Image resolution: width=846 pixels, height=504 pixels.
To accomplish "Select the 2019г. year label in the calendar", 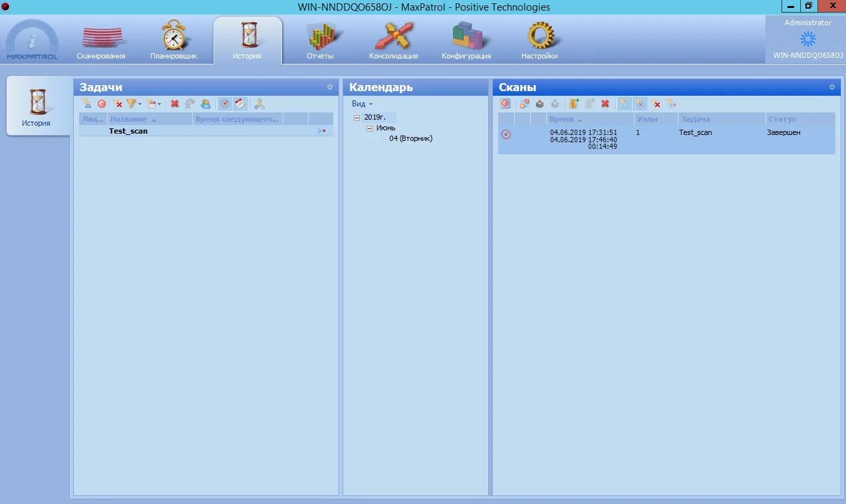I will (x=374, y=117).
